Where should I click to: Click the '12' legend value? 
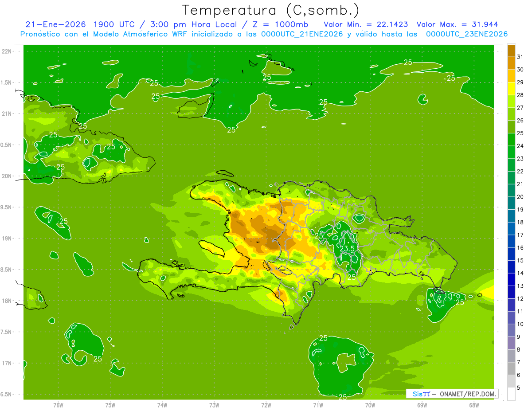[x=520, y=299]
